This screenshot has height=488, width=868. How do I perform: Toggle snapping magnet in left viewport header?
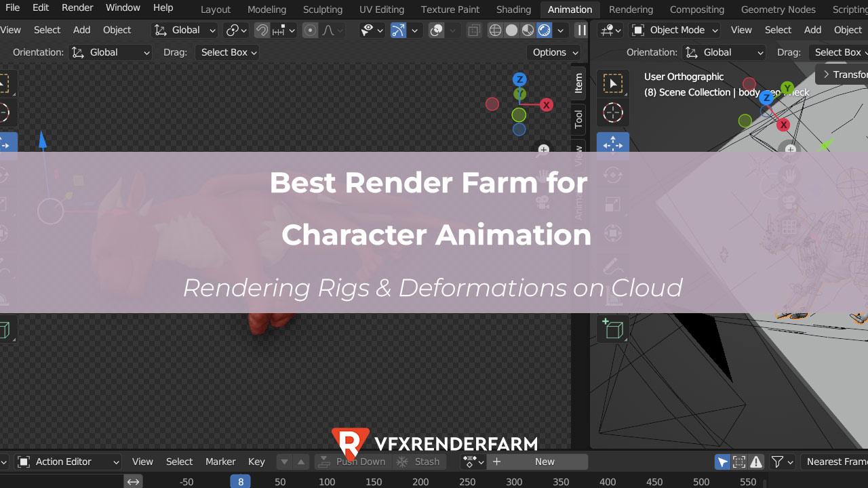(262, 30)
